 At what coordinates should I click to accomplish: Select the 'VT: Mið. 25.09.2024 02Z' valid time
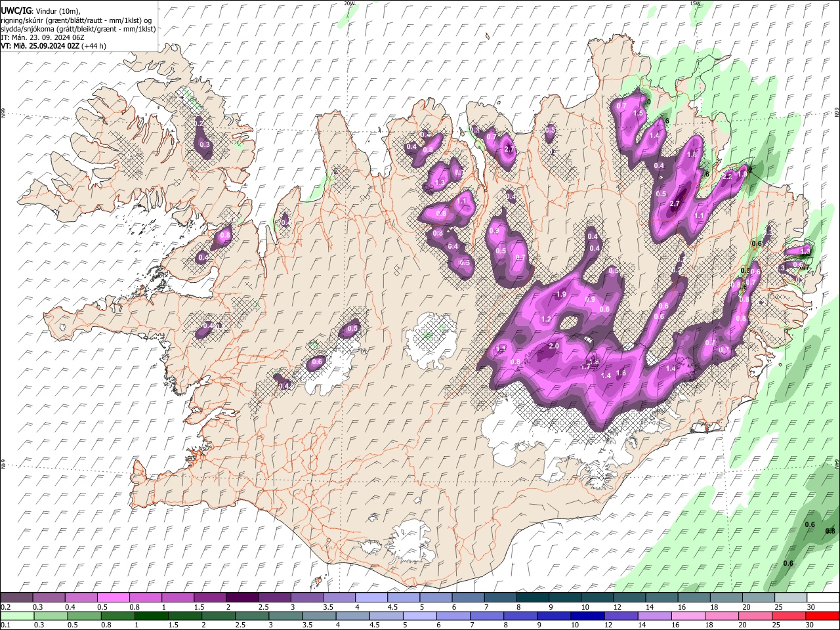(x=40, y=46)
